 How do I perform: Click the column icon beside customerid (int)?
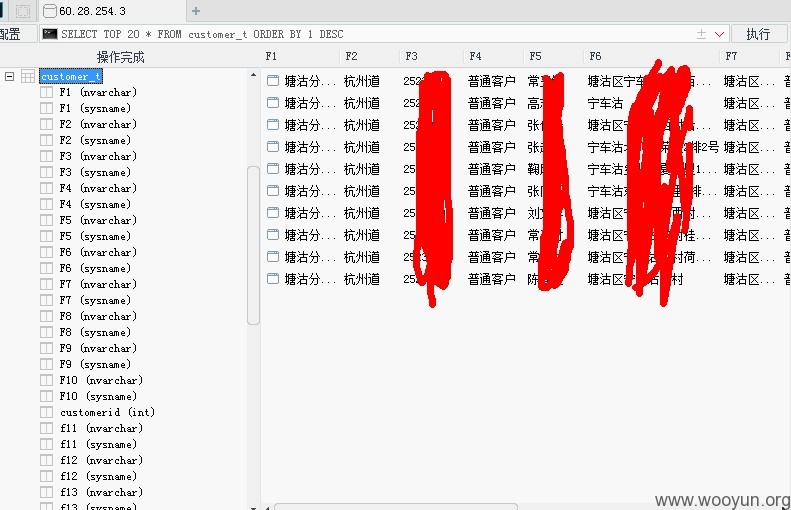46,413
